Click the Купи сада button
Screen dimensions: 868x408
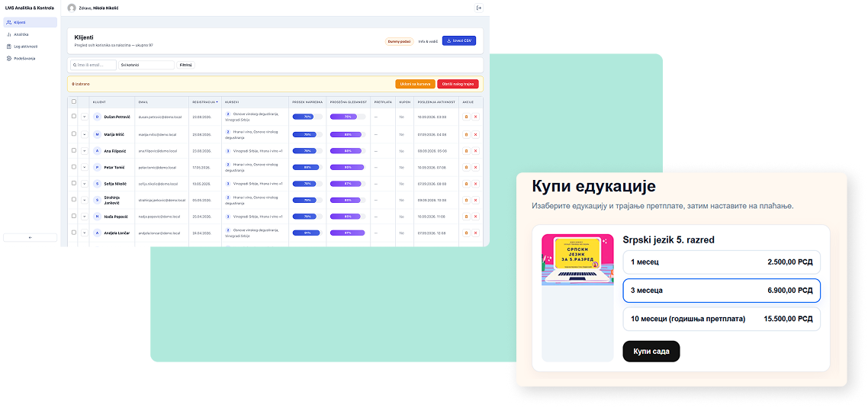pyautogui.click(x=651, y=352)
